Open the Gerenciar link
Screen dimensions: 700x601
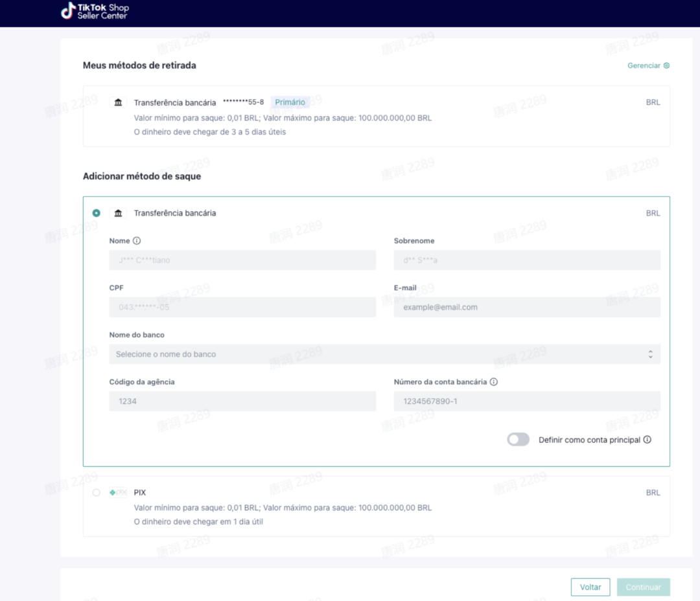[644, 65]
